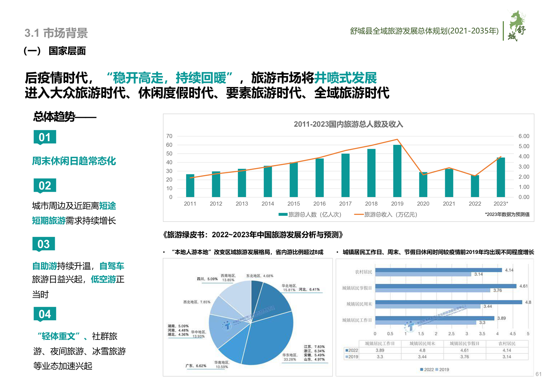Click the orange line marker for 旅游总收入 legend

(x=358, y=215)
